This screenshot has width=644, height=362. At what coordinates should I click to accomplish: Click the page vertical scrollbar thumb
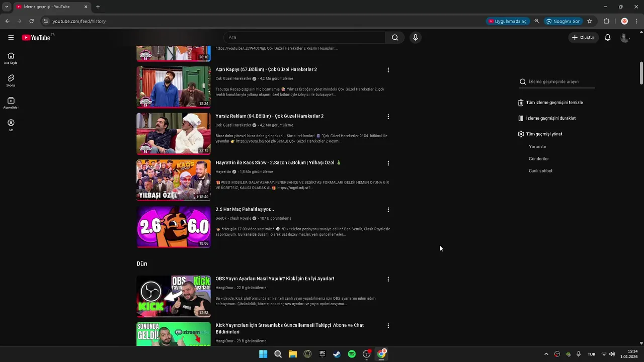click(641, 73)
